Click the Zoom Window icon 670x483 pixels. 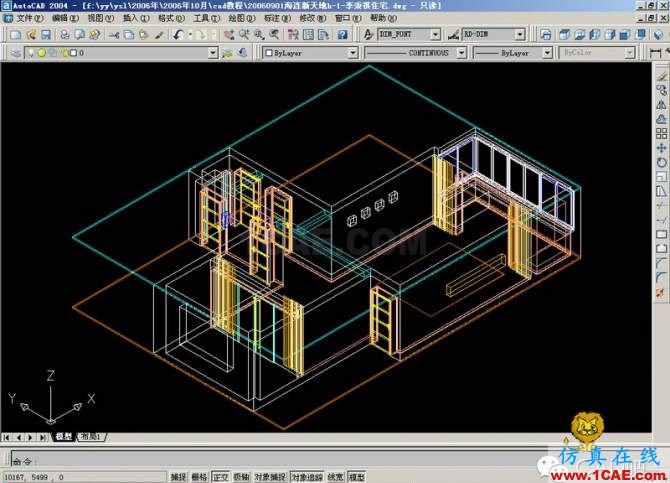click(x=259, y=35)
